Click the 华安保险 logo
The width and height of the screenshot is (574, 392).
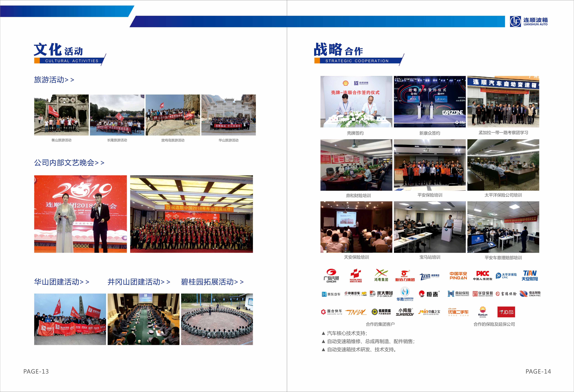click(483, 294)
